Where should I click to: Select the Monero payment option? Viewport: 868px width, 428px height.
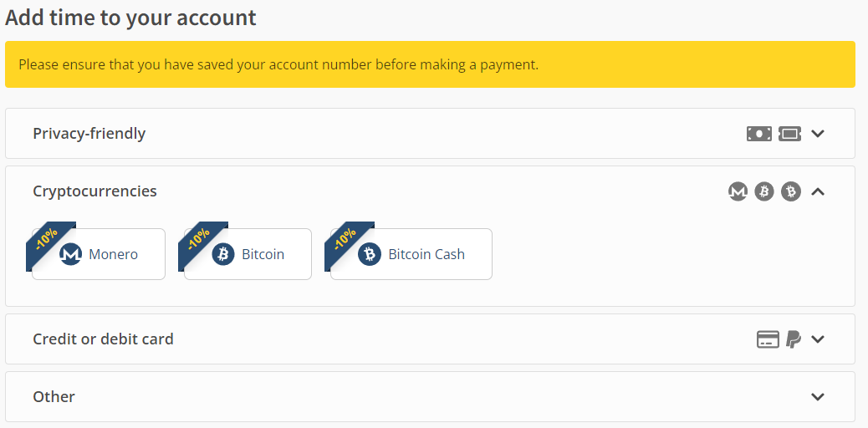click(99, 254)
